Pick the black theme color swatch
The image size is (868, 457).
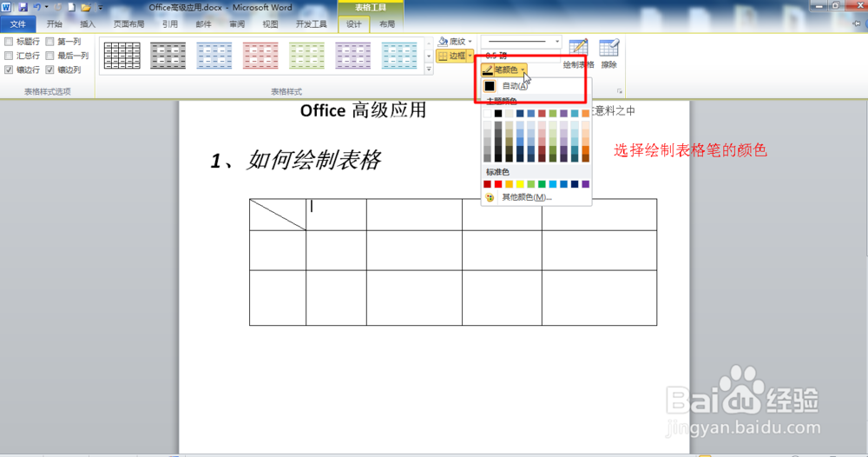point(498,114)
